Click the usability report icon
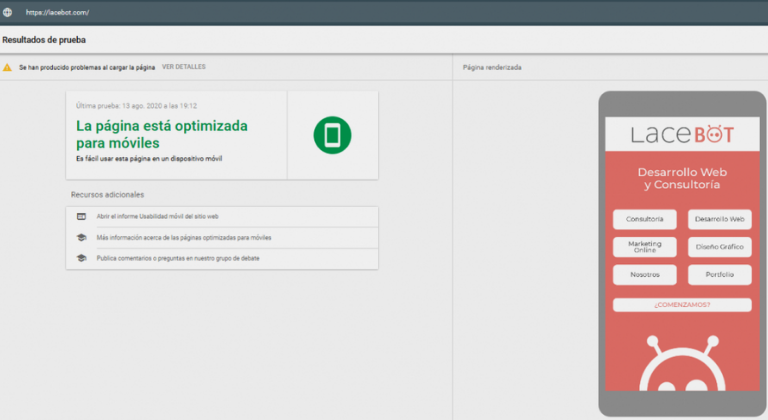Screen dimensions: 768x420 (81, 217)
